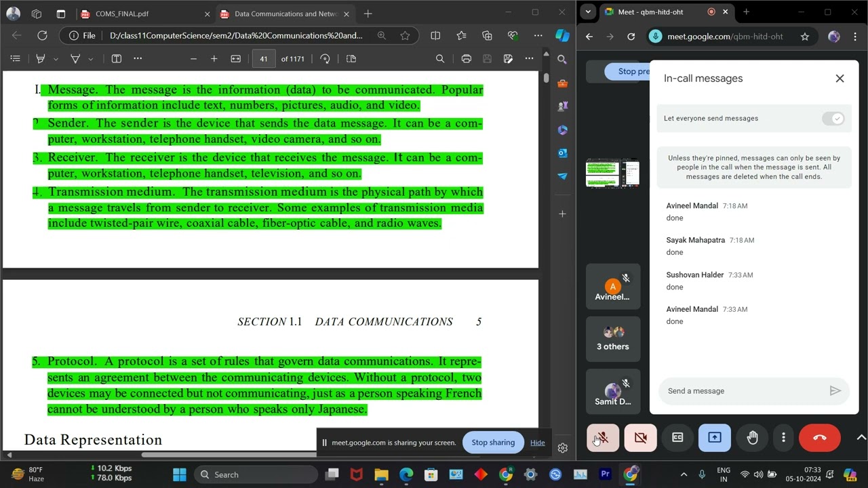The width and height of the screenshot is (868, 488).
Task: Open the 3 others participants tile
Action: (x=613, y=339)
